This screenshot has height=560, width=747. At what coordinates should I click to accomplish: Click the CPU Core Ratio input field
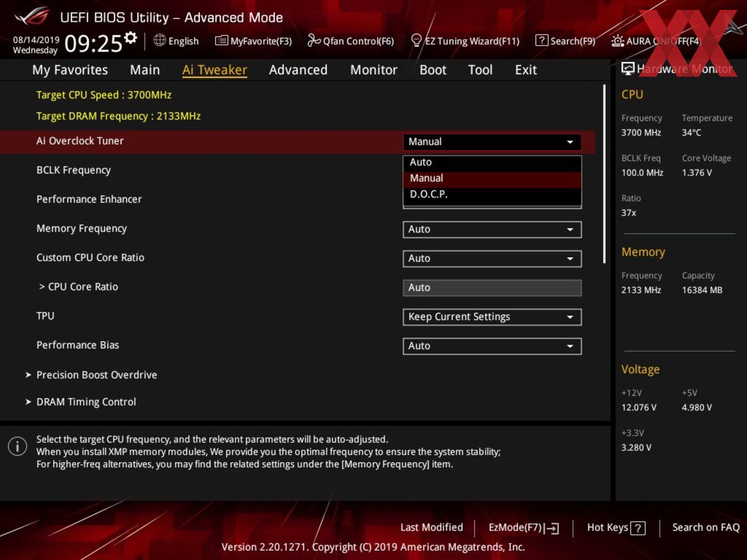(492, 288)
